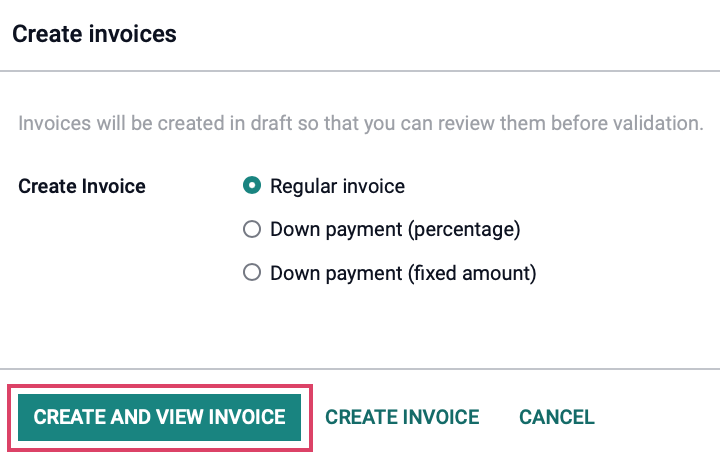Click the teal CANCEL text link

tap(557, 417)
